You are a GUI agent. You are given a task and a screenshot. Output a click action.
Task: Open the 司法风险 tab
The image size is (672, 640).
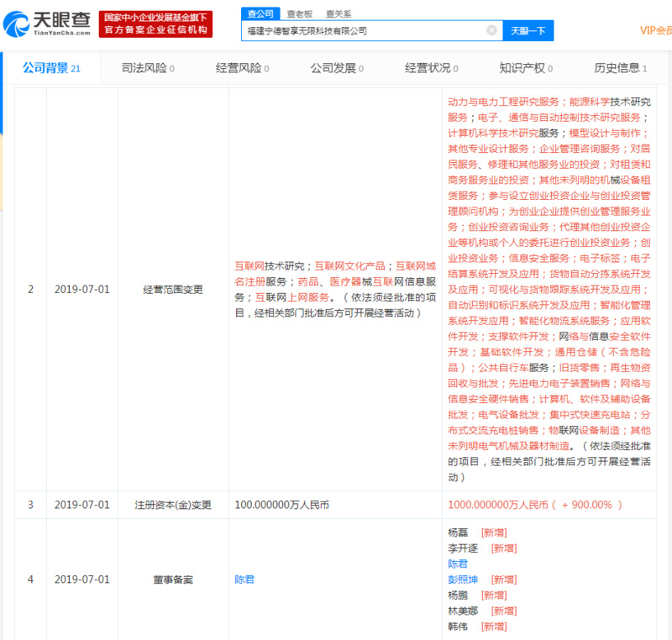(148, 68)
